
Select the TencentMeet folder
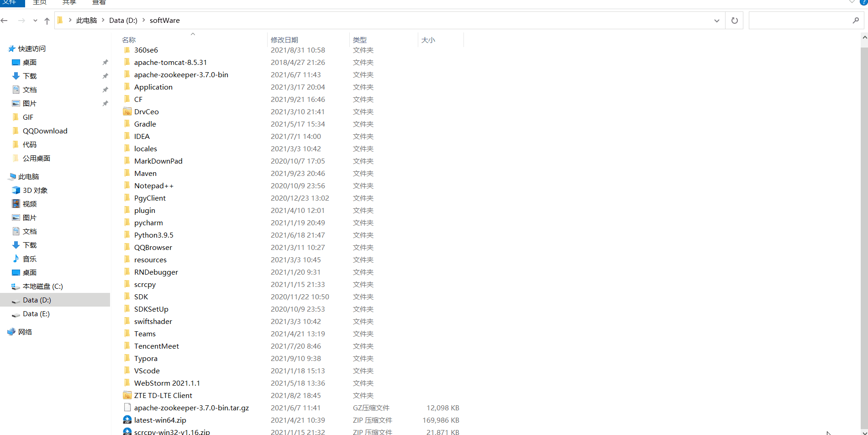157,346
